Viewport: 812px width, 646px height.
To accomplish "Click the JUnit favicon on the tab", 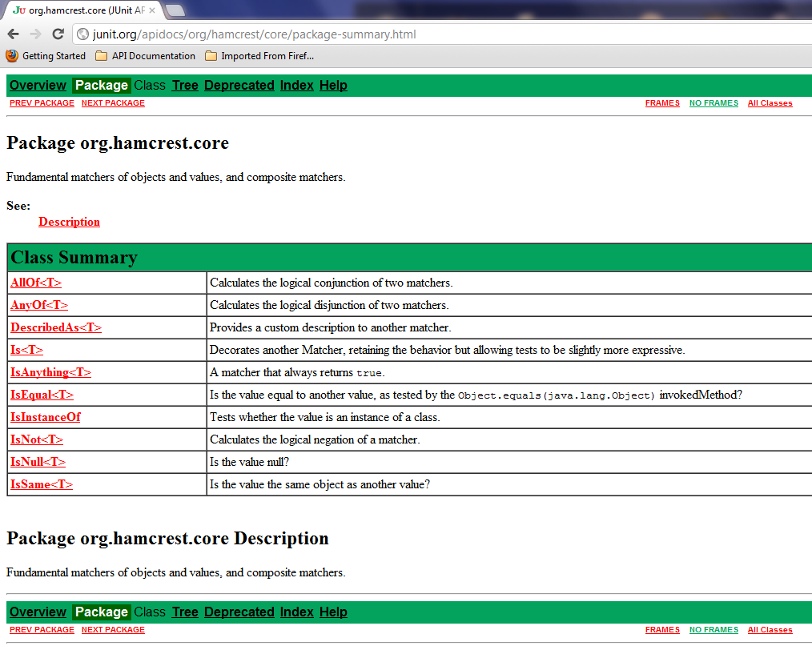I will [x=18, y=10].
